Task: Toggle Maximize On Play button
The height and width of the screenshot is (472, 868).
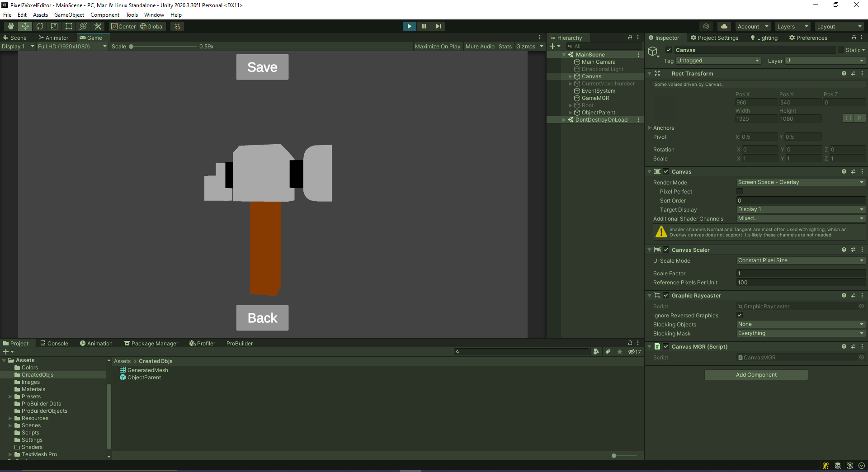Action: [438, 47]
